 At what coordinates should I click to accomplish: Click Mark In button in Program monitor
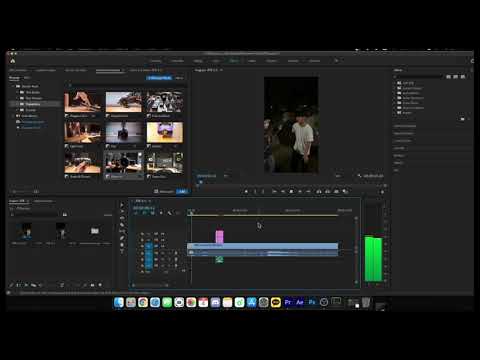coord(255,192)
